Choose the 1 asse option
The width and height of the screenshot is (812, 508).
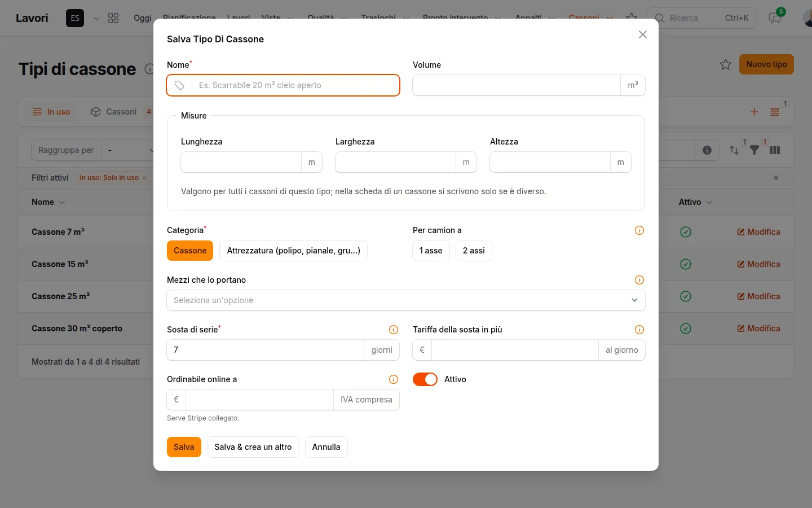[431, 251]
